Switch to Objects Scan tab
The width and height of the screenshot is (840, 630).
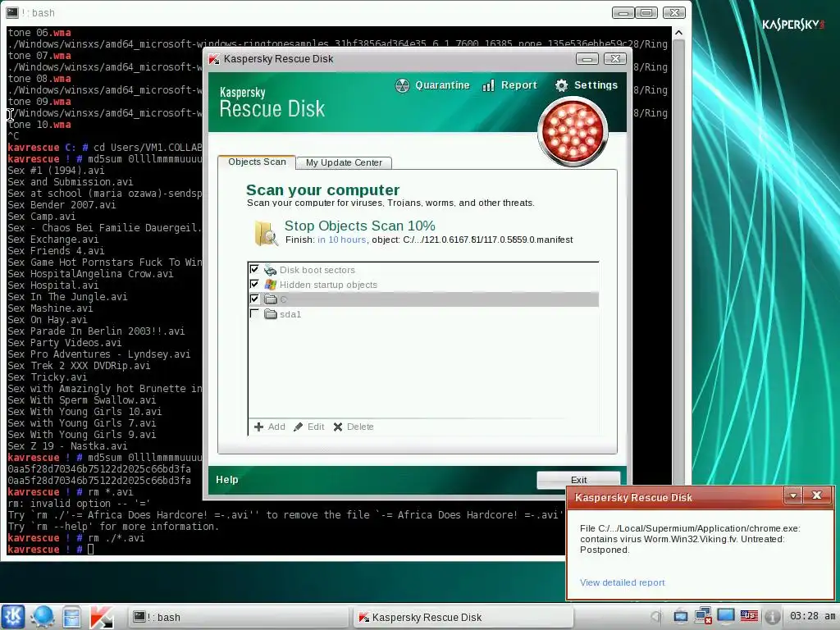pos(257,162)
